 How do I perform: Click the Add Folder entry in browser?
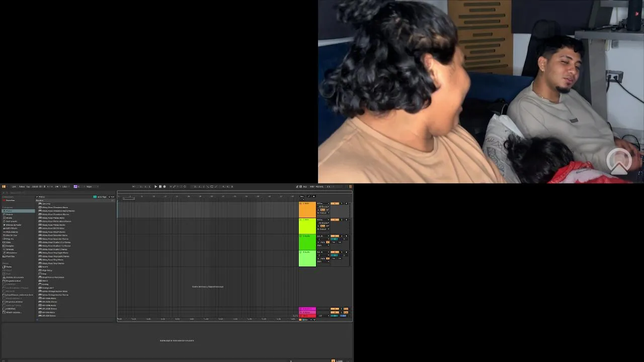pyautogui.click(x=19, y=312)
